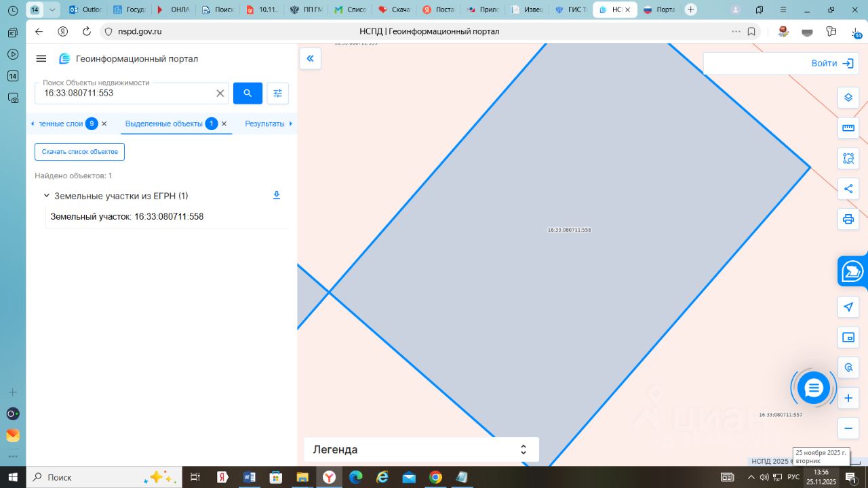868x488 pixels.
Task: Switch keyboard language РУС indicator
Action: click(793, 477)
